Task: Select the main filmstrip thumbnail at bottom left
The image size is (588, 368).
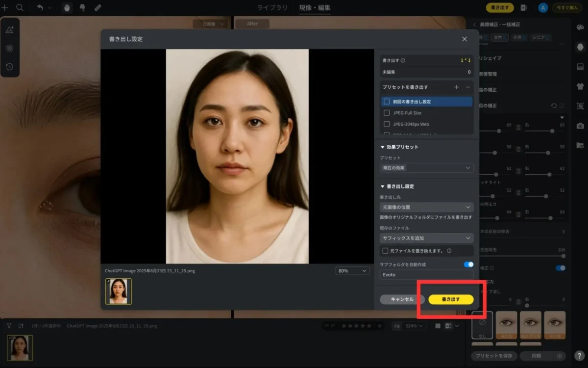Action: 20,348
